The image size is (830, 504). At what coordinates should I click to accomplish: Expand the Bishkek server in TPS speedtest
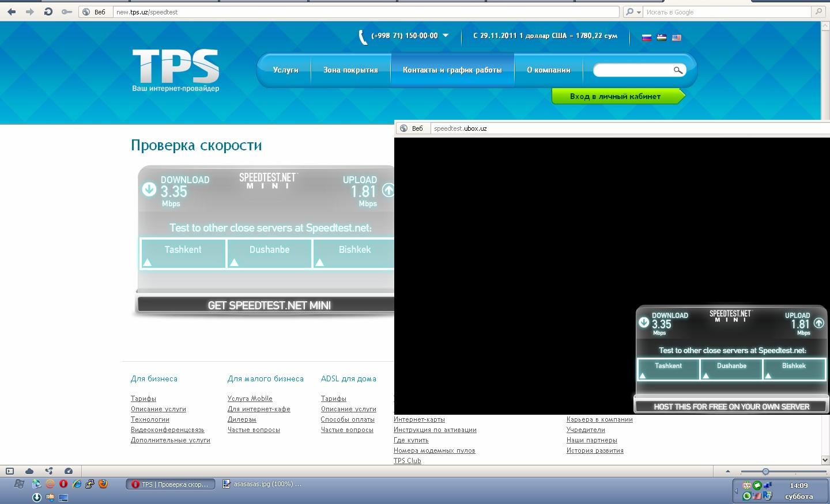pyautogui.click(x=354, y=253)
